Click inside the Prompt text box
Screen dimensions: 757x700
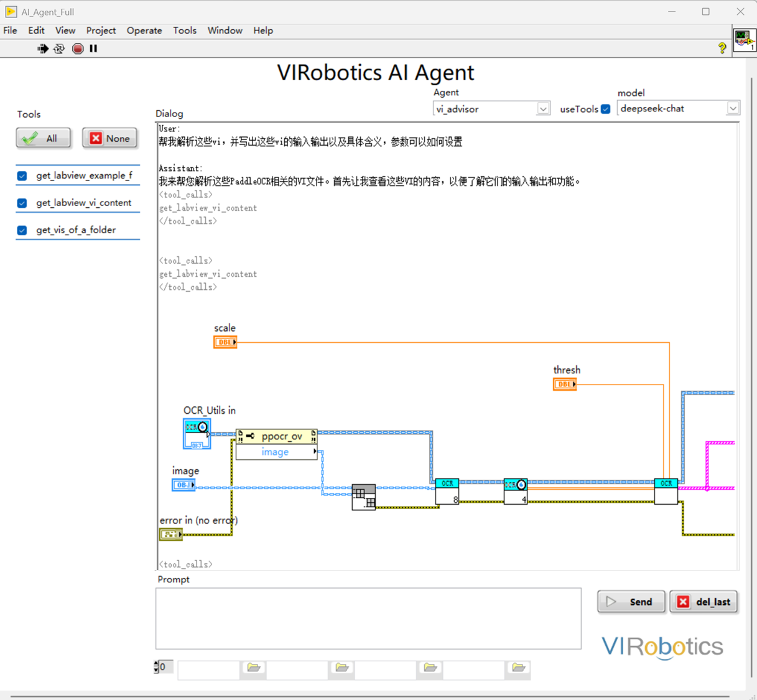pyautogui.click(x=368, y=618)
